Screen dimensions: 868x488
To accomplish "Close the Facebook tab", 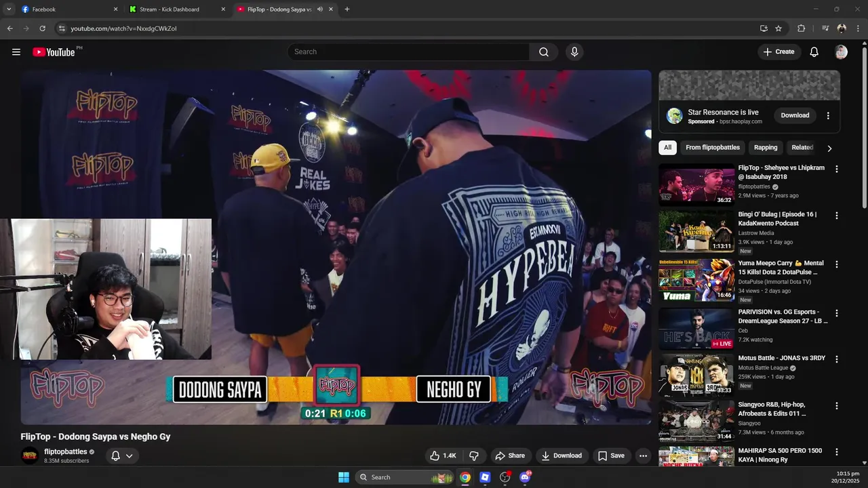I will [115, 9].
